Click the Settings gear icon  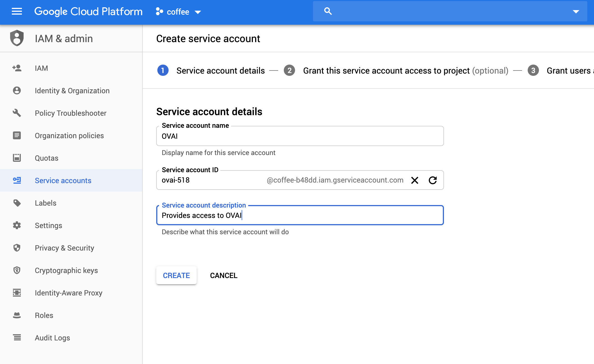click(17, 225)
